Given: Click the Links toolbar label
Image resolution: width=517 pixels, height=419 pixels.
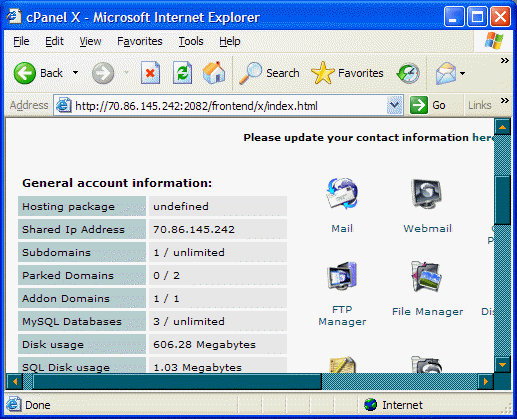Looking at the screenshot, I should click(480, 105).
